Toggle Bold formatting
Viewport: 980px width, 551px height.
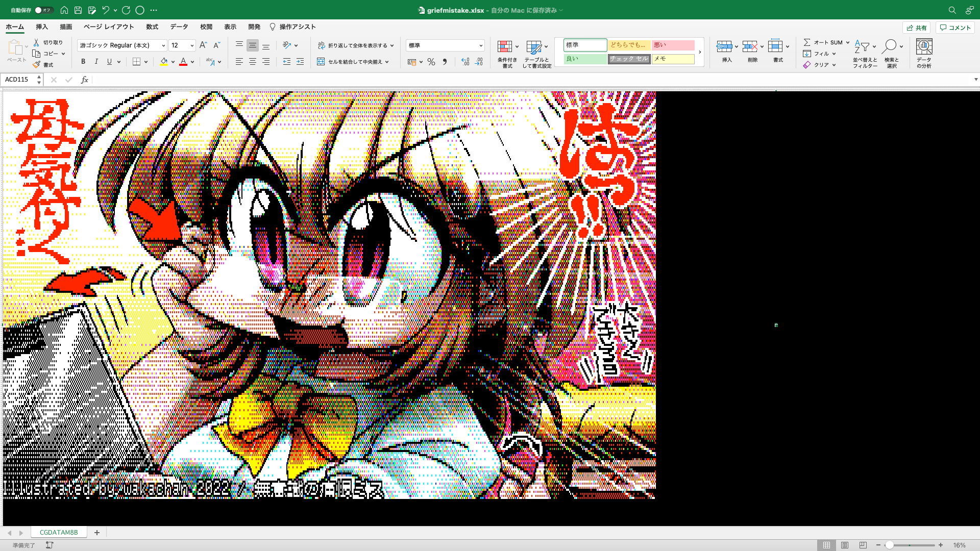(x=83, y=62)
